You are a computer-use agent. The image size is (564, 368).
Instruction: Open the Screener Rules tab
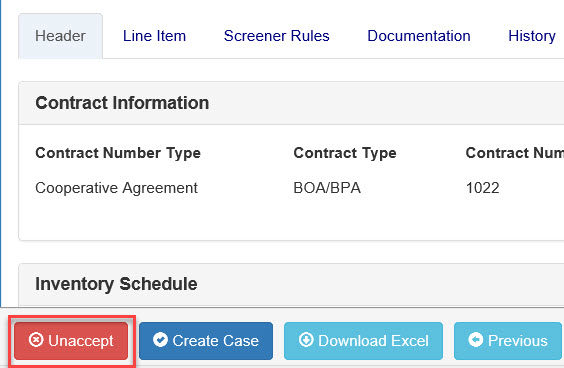tap(276, 36)
